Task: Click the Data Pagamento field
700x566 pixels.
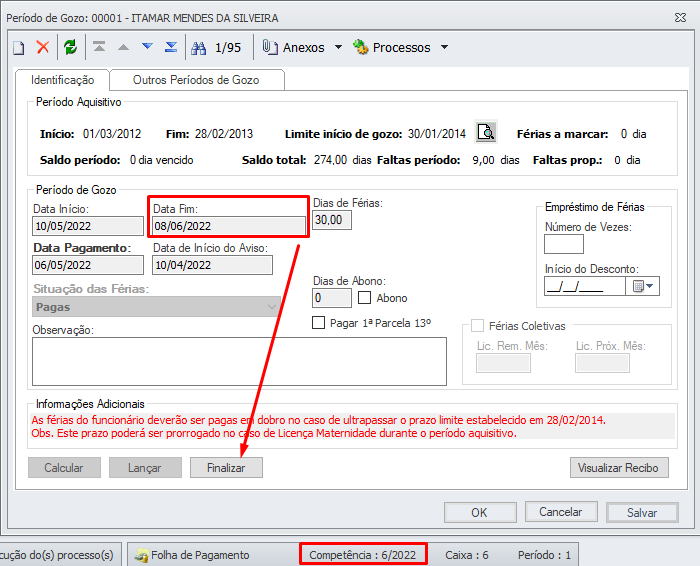Action: click(x=88, y=265)
